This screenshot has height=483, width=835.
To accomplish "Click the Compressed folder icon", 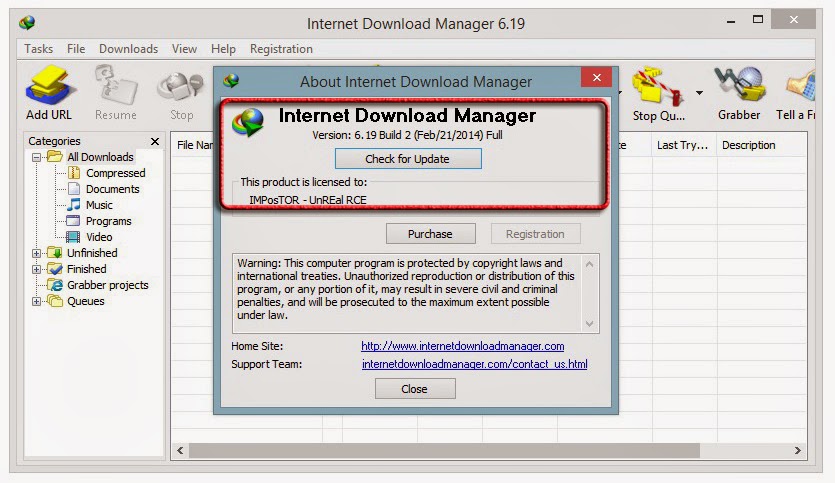I will (74, 173).
